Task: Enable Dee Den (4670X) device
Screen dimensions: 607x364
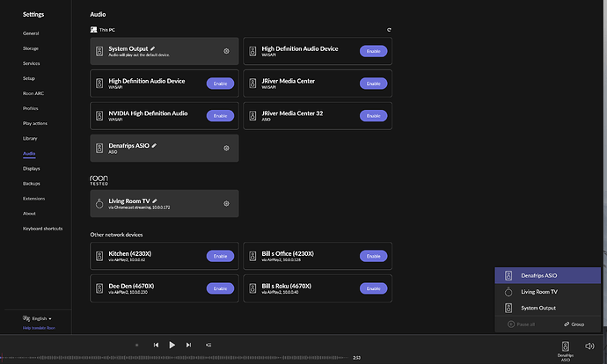Action: click(220, 288)
